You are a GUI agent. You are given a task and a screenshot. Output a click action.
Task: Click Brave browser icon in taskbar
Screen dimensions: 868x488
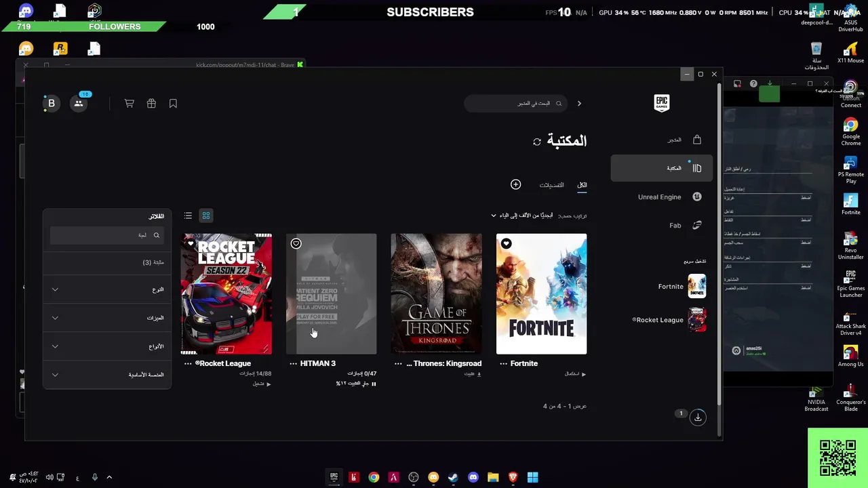[x=513, y=477]
